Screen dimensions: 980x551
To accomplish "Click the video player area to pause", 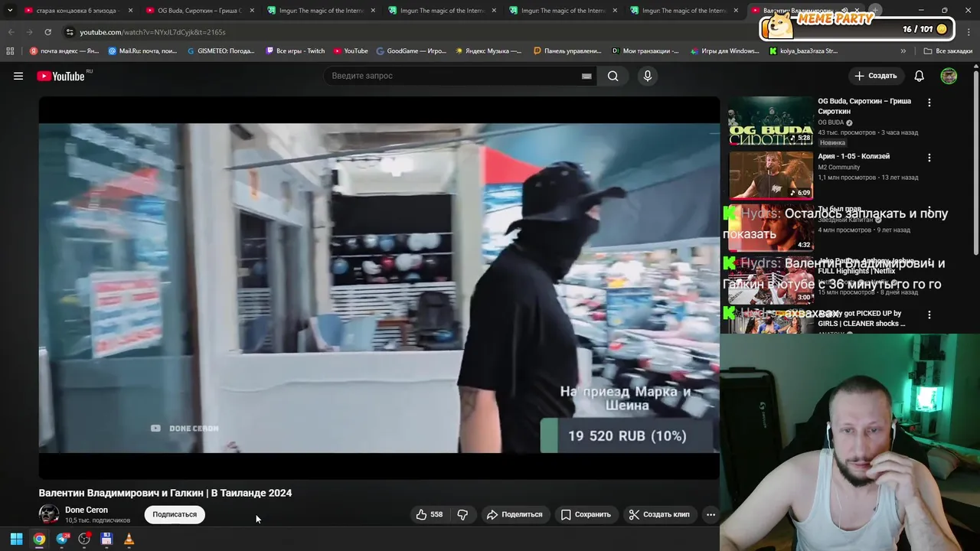I will tap(379, 288).
